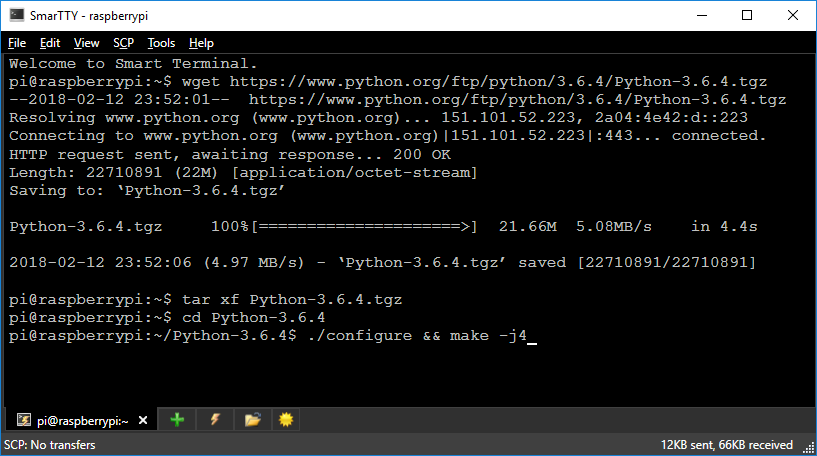Click the lightning bolt toolbar icon
Image resolution: width=817 pixels, height=456 pixels.
[x=215, y=420]
